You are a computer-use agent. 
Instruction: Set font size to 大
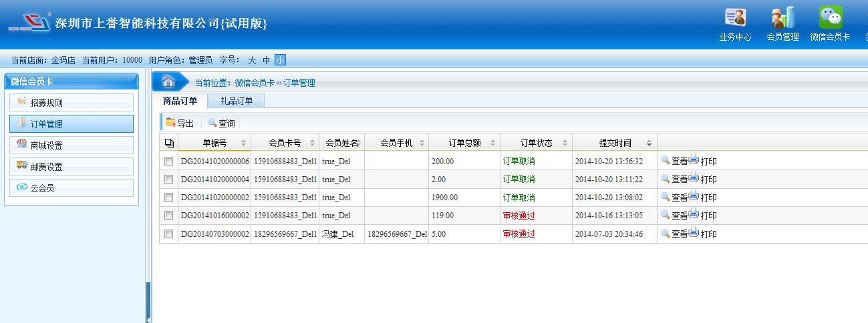(252, 60)
